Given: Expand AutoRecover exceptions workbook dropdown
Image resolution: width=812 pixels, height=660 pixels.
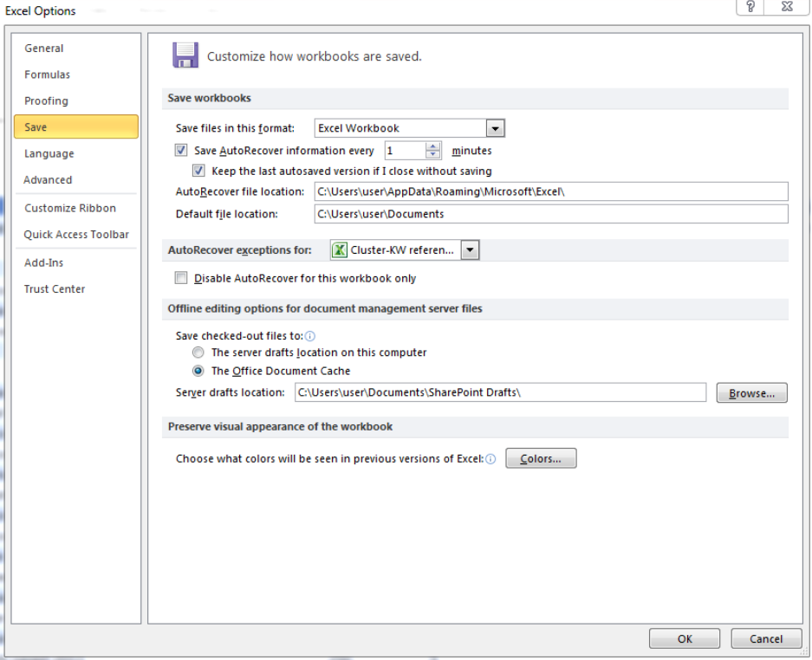Looking at the screenshot, I should (x=470, y=250).
